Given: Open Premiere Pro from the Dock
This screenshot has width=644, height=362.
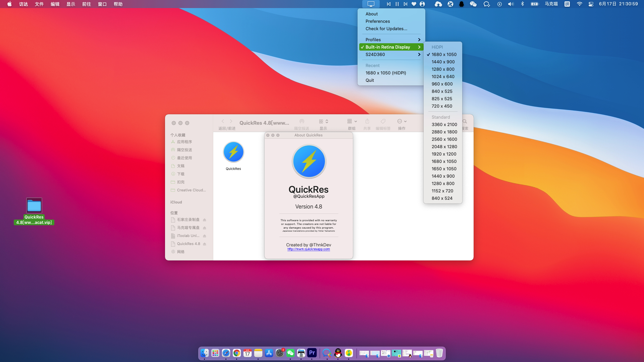Looking at the screenshot, I should click(312, 353).
